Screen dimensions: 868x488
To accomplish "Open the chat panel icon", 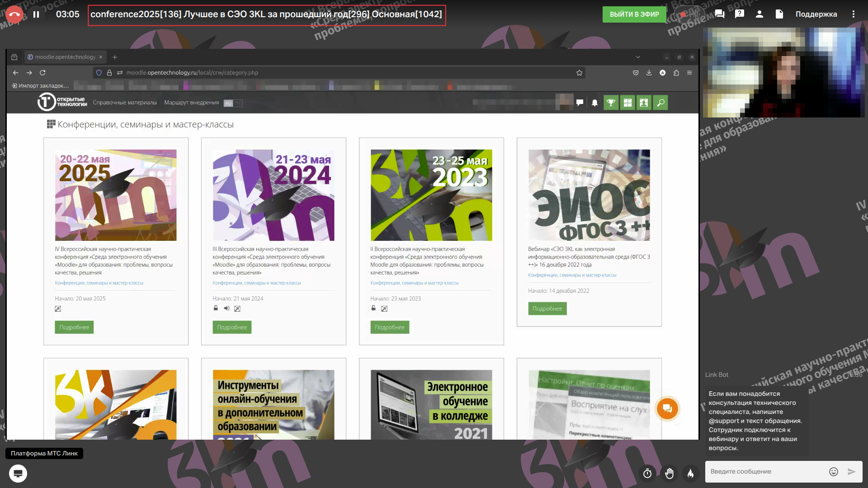I will 720,14.
